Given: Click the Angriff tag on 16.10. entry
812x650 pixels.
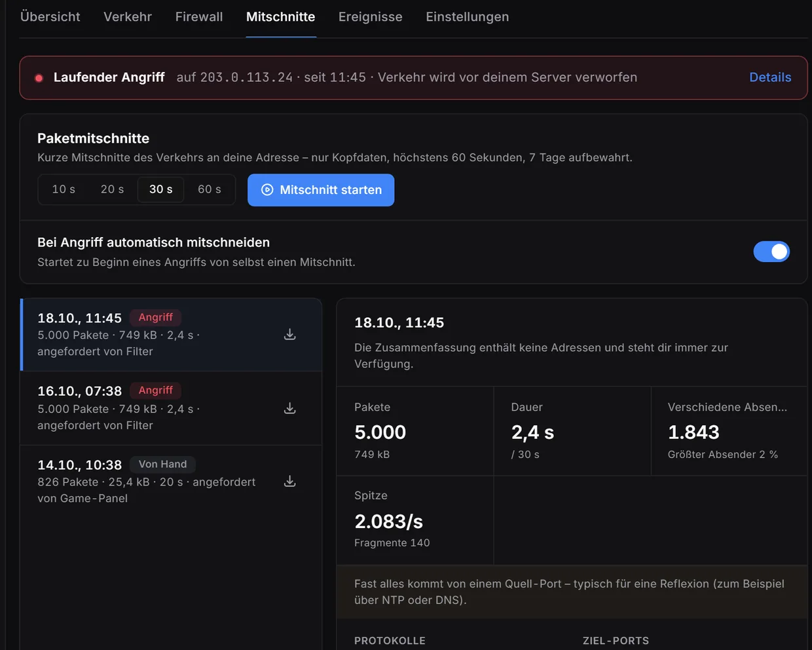Looking at the screenshot, I should pyautogui.click(x=156, y=391).
